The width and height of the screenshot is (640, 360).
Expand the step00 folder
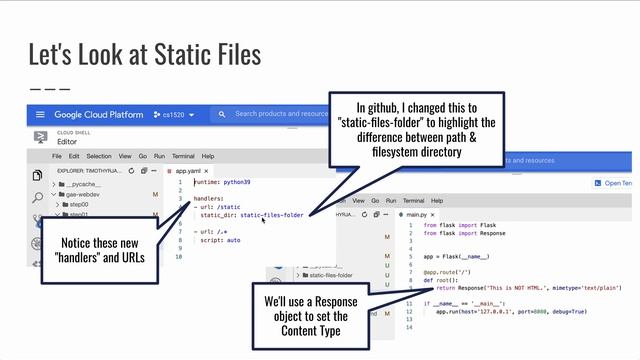58,204
